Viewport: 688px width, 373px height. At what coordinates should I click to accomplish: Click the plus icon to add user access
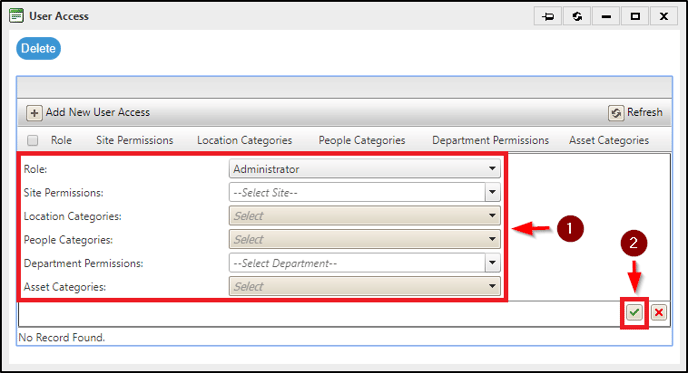pyautogui.click(x=34, y=113)
